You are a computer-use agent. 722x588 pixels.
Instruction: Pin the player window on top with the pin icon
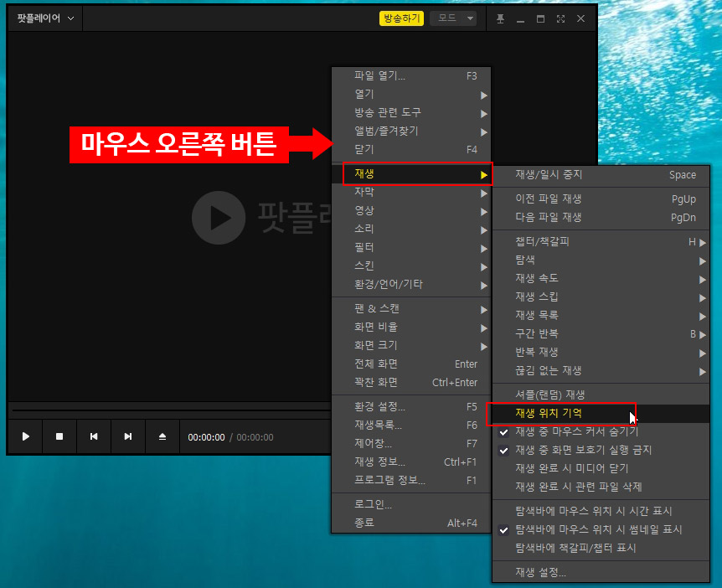501,19
